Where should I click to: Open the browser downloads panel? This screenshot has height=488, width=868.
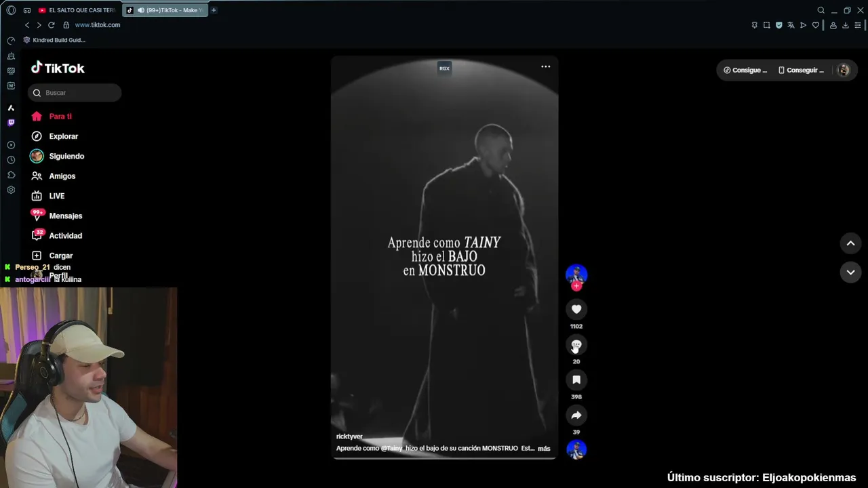(x=846, y=25)
